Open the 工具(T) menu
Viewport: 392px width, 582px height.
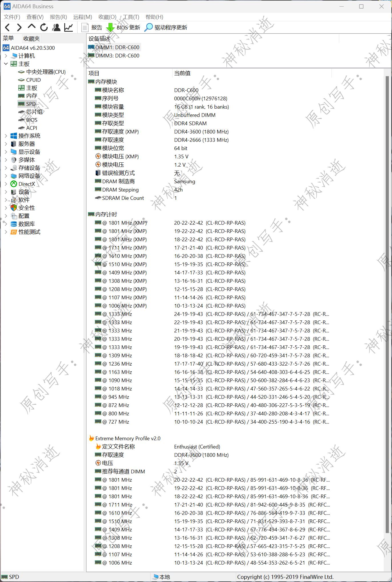(x=131, y=17)
